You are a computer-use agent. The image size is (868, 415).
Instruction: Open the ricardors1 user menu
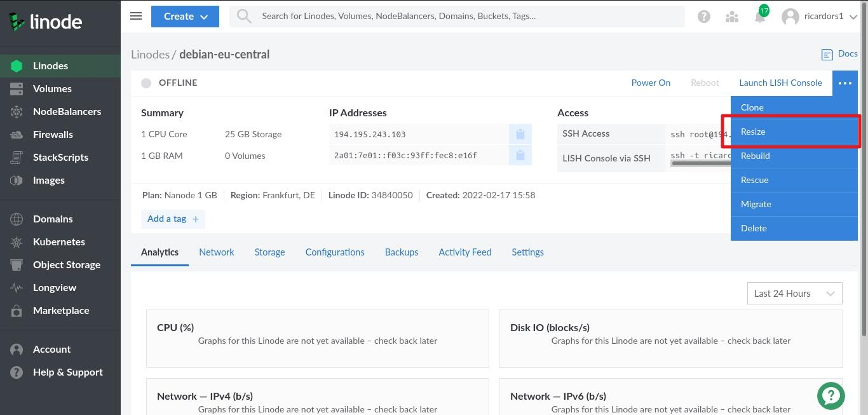[x=820, y=17]
